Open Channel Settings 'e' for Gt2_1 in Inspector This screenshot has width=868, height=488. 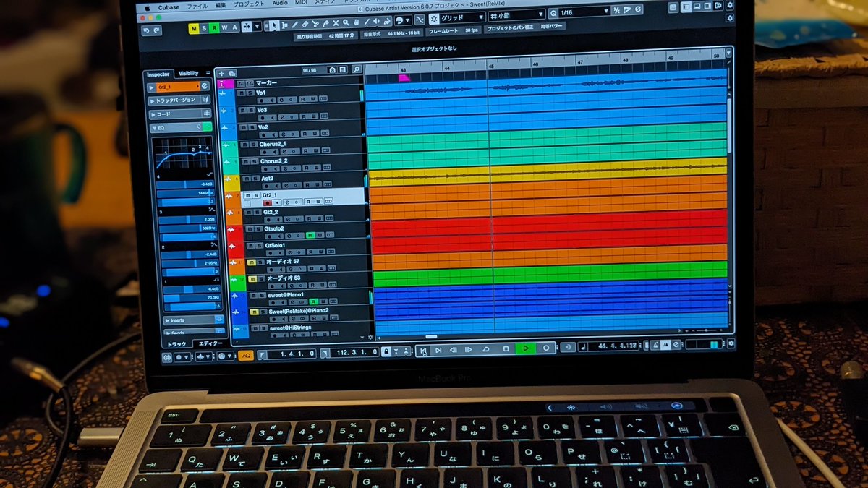pos(205,86)
